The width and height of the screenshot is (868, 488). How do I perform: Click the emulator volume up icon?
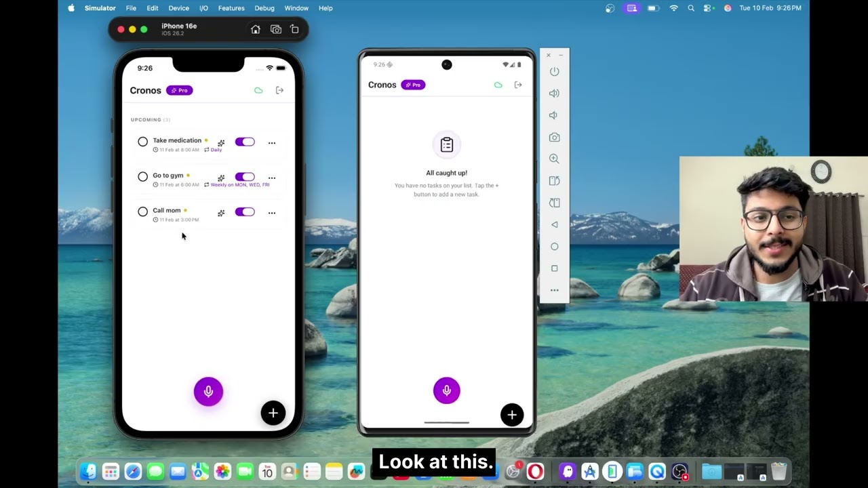[x=554, y=94]
